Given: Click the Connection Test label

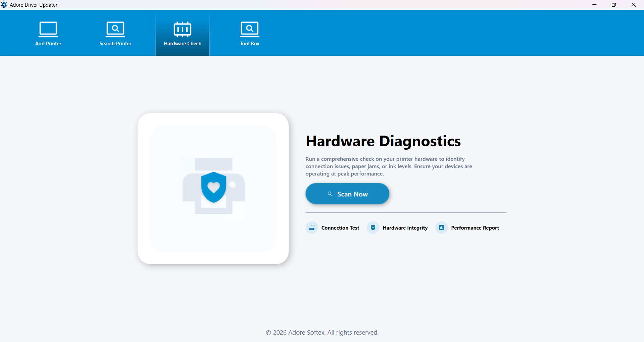Looking at the screenshot, I should (x=340, y=228).
